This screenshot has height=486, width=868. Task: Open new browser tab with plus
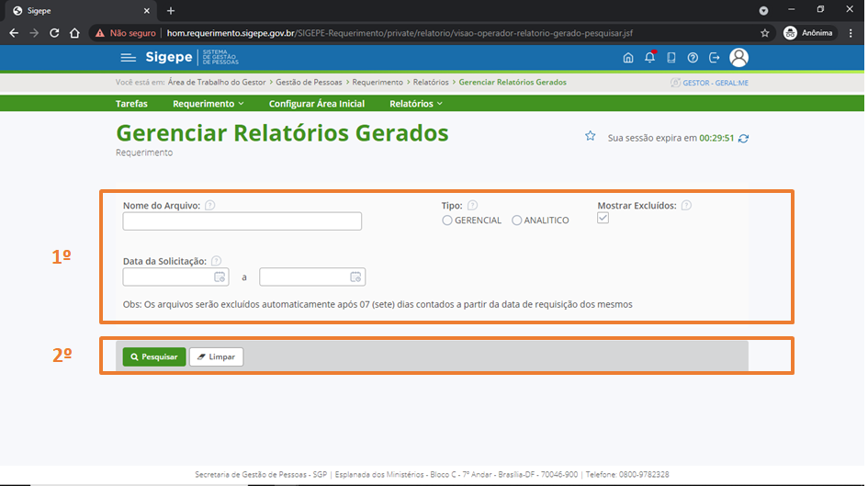pyautogui.click(x=171, y=10)
